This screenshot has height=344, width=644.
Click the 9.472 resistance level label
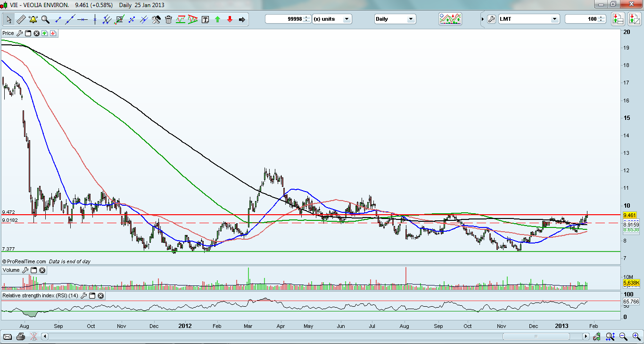point(8,212)
